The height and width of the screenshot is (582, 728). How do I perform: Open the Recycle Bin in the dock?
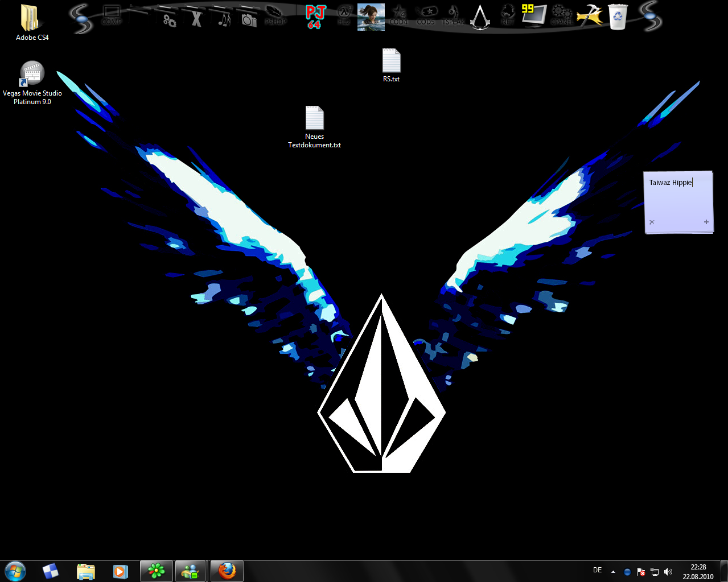pyautogui.click(x=618, y=17)
